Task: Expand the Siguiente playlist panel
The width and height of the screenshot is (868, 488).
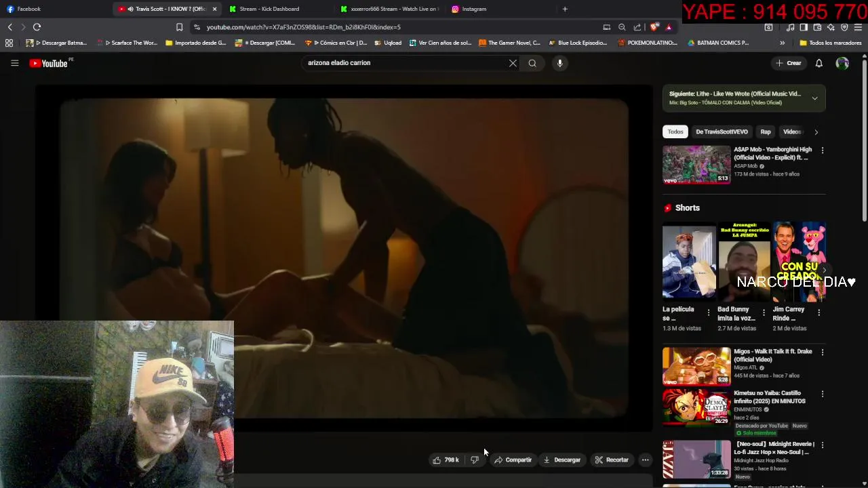Action: 814,98
